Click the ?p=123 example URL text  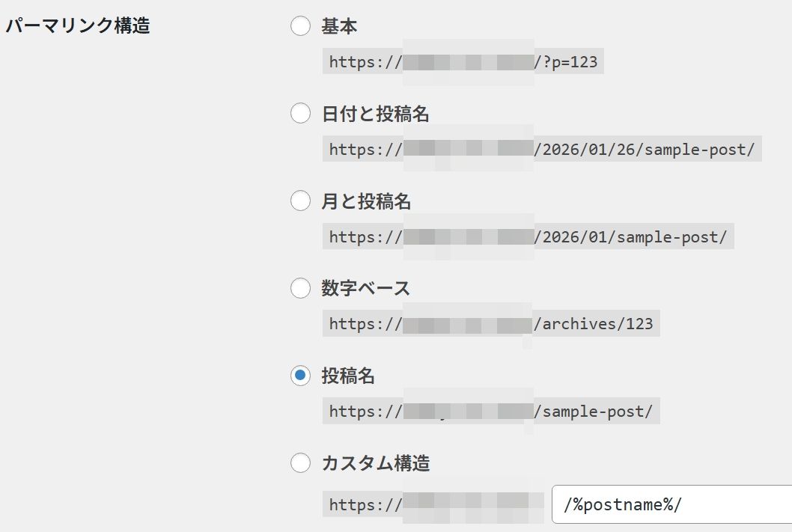tap(570, 61)
